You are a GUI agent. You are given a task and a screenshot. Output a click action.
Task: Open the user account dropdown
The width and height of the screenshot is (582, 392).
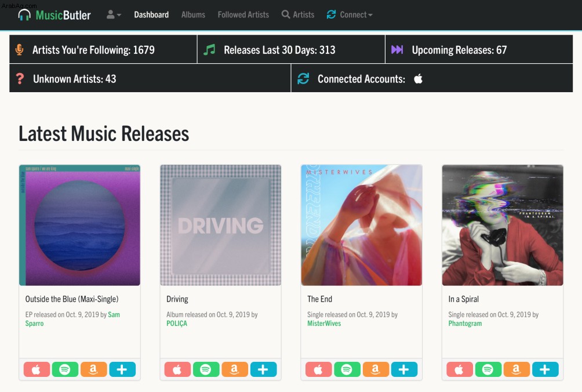click(x=114, y=14)
